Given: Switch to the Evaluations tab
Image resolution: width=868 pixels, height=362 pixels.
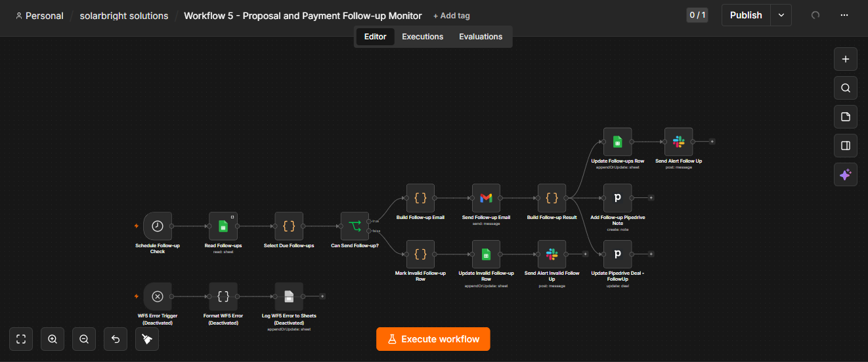Looking at the screenshot, I should pos(481,37).
